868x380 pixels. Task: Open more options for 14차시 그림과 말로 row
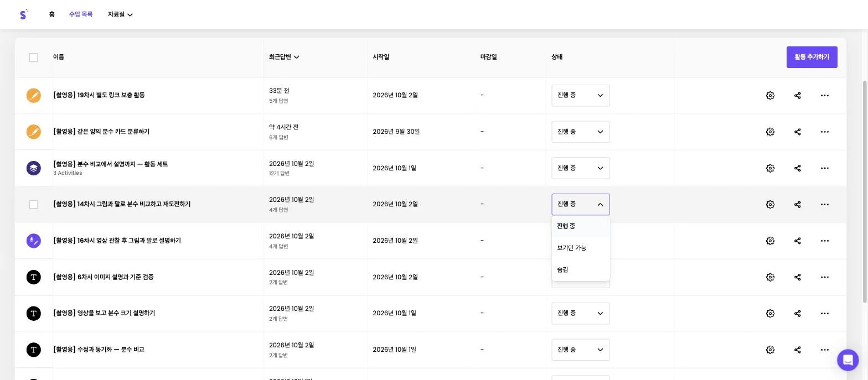[x=825, y=205]
